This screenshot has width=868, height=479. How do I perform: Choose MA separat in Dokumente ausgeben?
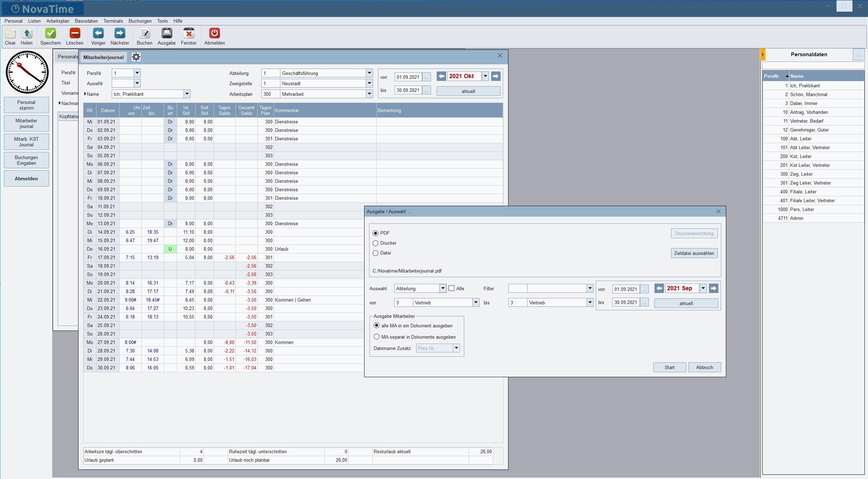click(x=377, y=337)
